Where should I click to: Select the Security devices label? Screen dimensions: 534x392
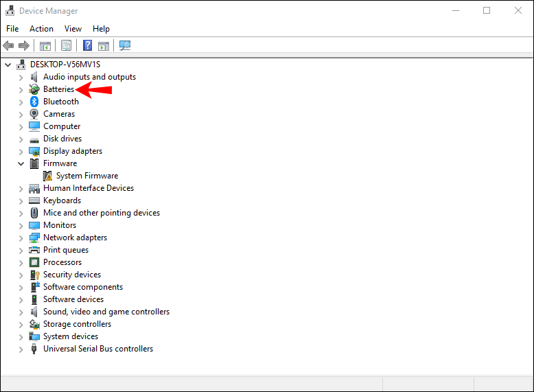(x=72, y=275)
